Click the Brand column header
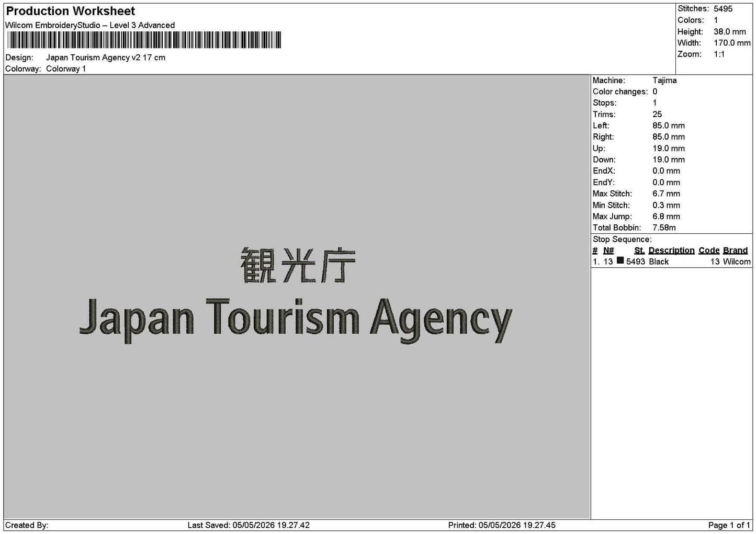 pyautogui.click(x=736, y=251)
